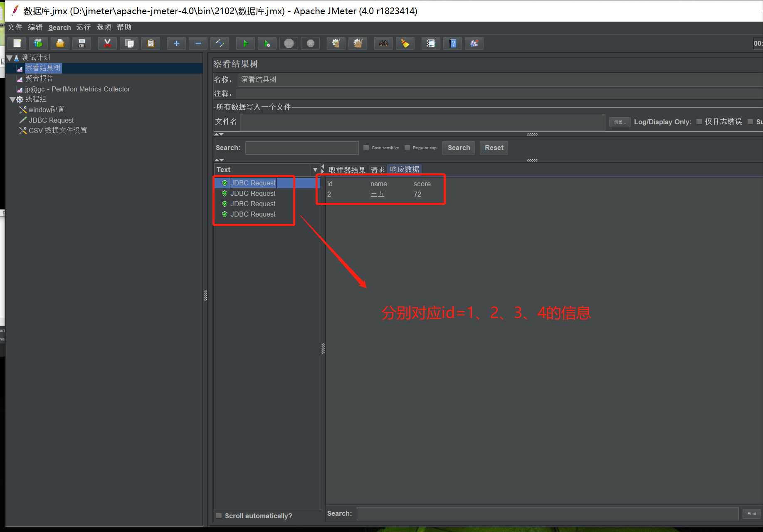This screenshot has height=532, width=763.
Task: Click the Open file folder icon
Action: coord(60,43)
